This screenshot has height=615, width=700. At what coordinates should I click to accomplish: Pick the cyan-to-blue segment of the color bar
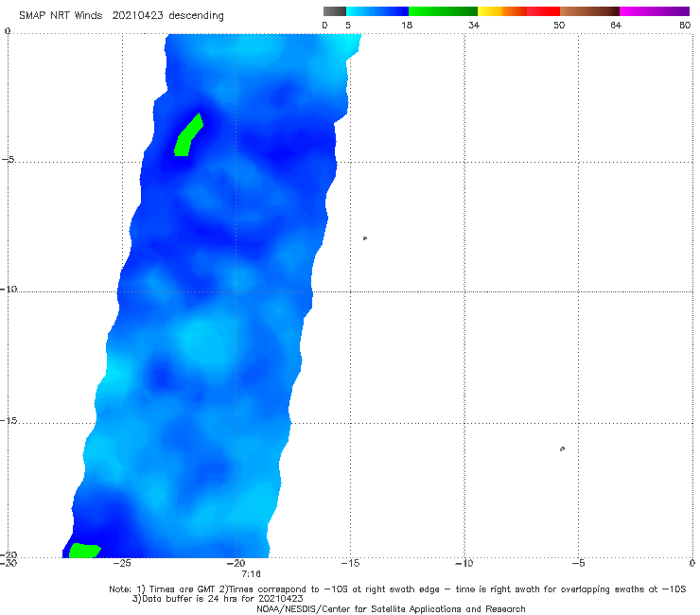pyautogui.click(x=377, y=11)
